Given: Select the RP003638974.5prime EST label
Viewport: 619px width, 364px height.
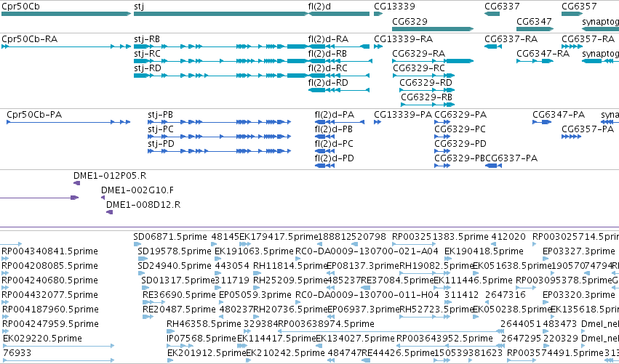Looking at the screenshot, I should pos(326,324).
